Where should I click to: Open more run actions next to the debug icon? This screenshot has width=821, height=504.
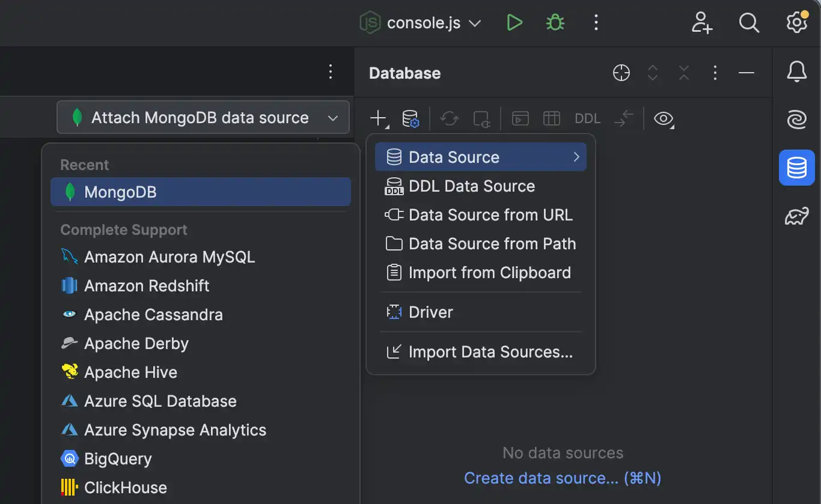(x=596, y=23)
